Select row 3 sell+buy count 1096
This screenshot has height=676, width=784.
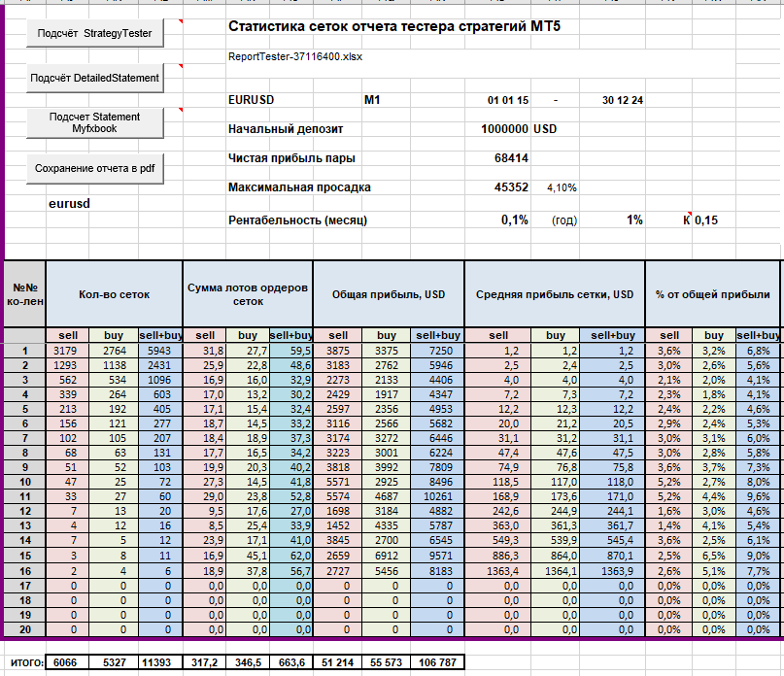(x=160, y=380)
